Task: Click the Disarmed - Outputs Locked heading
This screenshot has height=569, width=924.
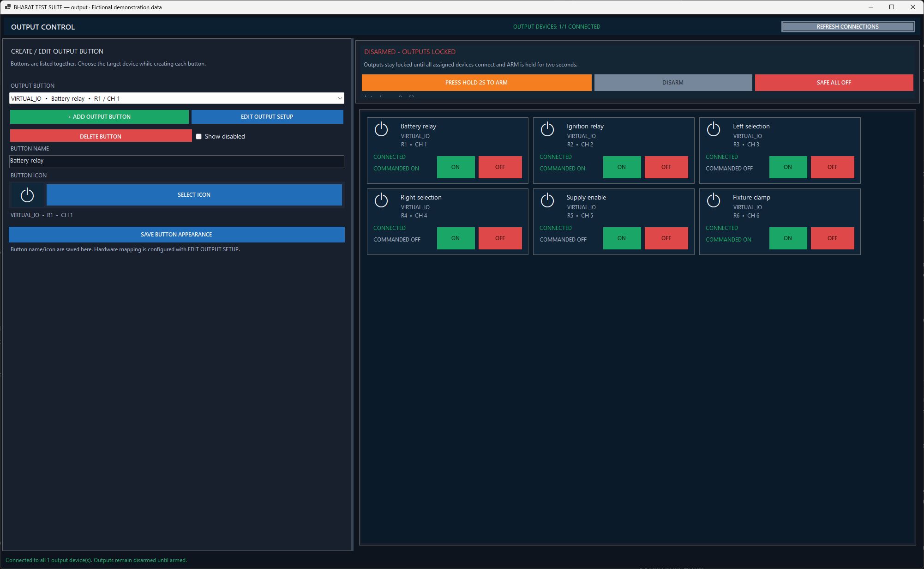Action: point(409,52)
